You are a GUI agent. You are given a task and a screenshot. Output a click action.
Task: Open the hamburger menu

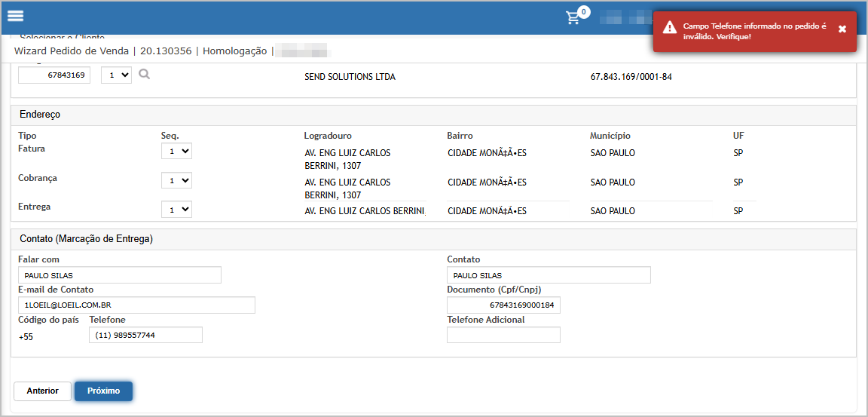tap(16, 16)
